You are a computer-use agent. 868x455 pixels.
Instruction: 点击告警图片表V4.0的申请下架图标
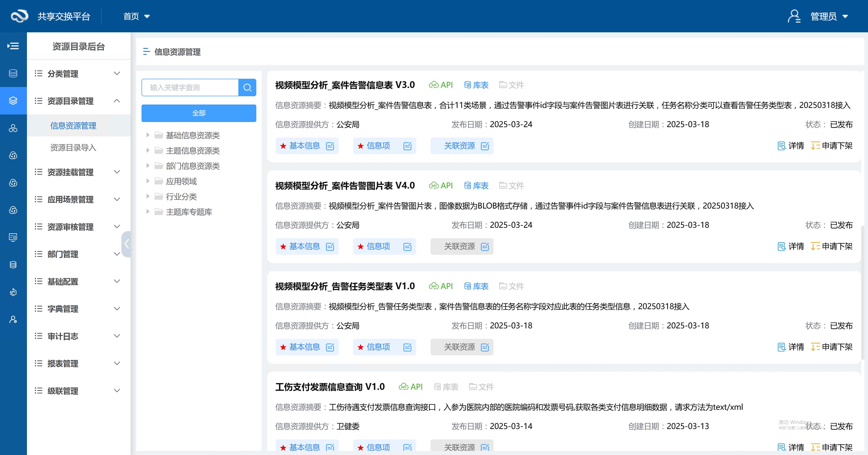[x=816, y=246]
